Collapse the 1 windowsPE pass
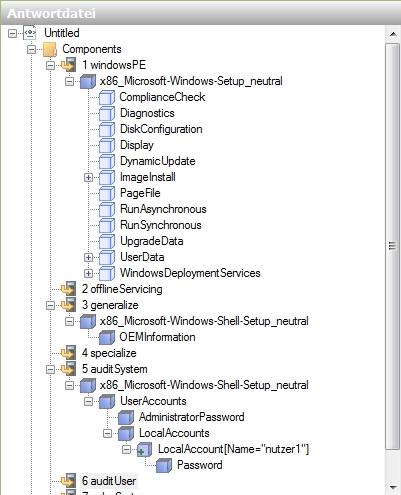 click(x=50, y=65)
